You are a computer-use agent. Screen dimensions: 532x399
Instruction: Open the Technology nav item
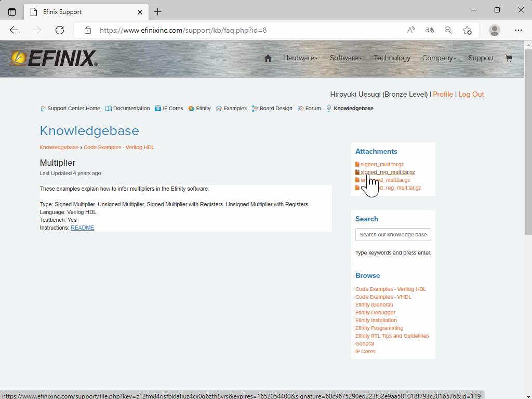point(392,58)
